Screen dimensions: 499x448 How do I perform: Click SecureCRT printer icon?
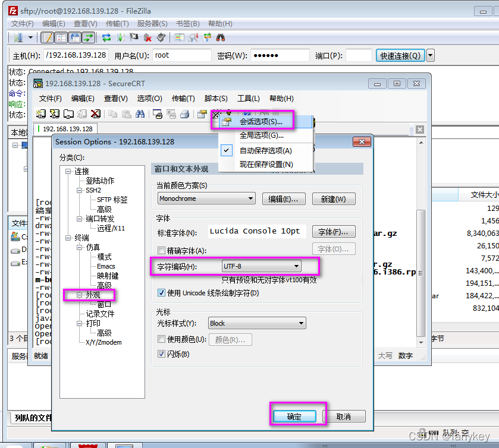click(185, 113)
